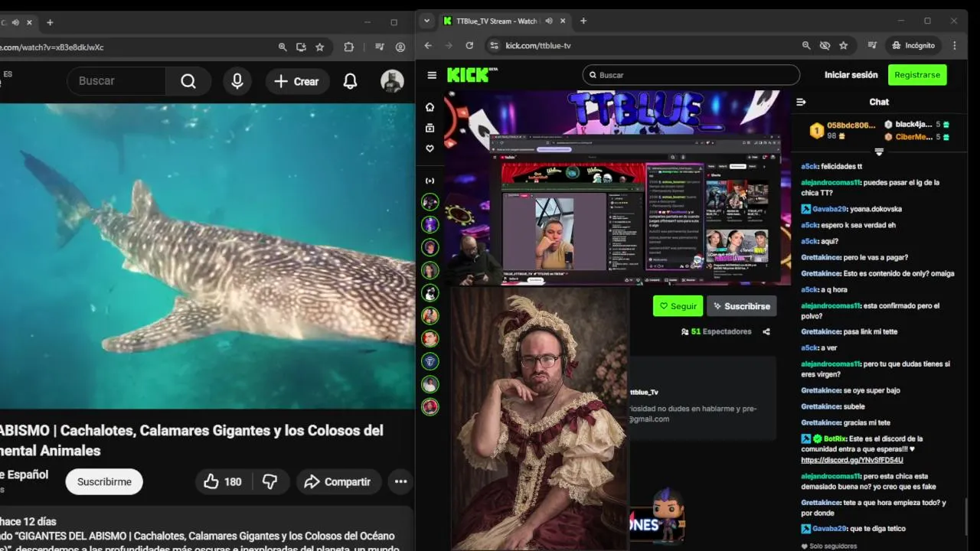Like the video with 180 likes
The width and height of the screenshot is (980, 551).
coord(223,481)
